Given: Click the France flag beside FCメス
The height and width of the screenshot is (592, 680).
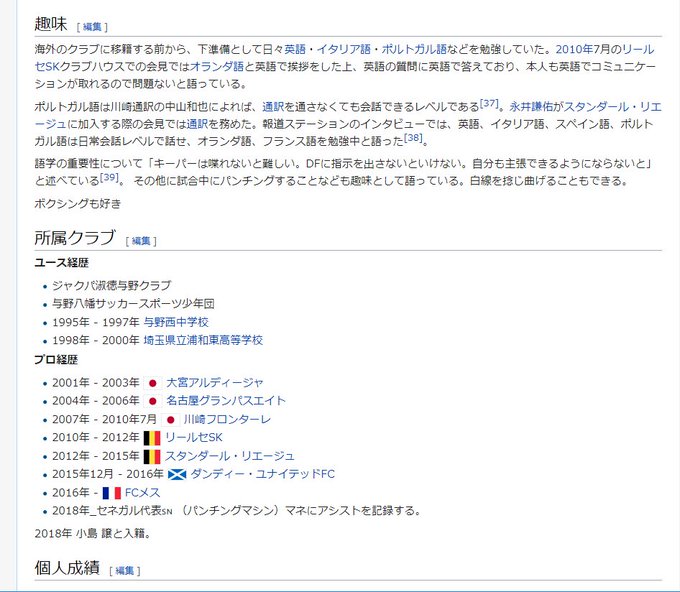Looking at the screenshot, I should (x=111, y=493).
